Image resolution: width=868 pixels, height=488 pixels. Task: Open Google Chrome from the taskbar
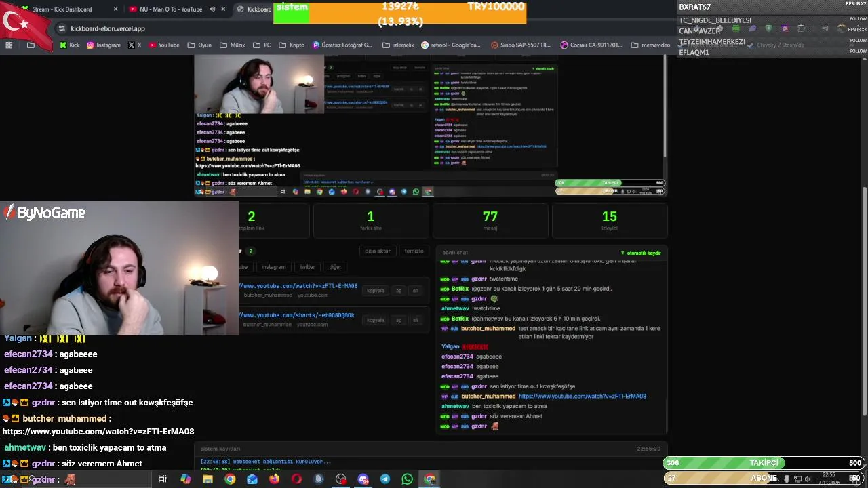click(x=230, y=479)
